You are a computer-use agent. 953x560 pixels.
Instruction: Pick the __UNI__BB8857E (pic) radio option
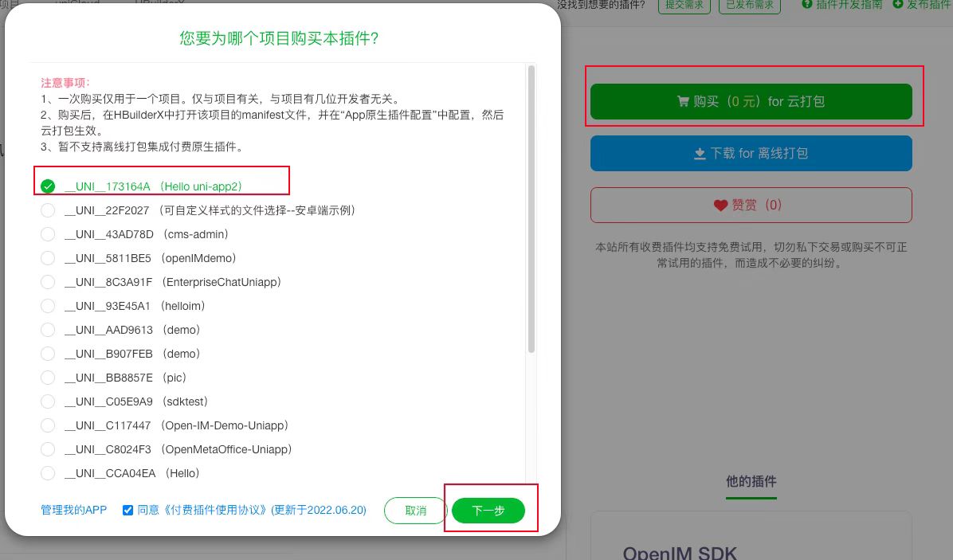(48, 378)
